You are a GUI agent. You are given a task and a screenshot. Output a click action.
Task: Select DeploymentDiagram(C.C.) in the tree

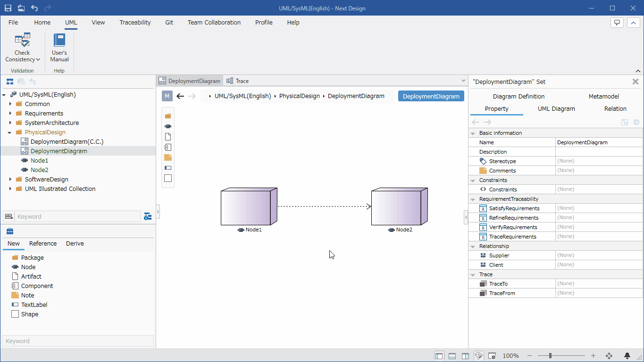(67, 141)
